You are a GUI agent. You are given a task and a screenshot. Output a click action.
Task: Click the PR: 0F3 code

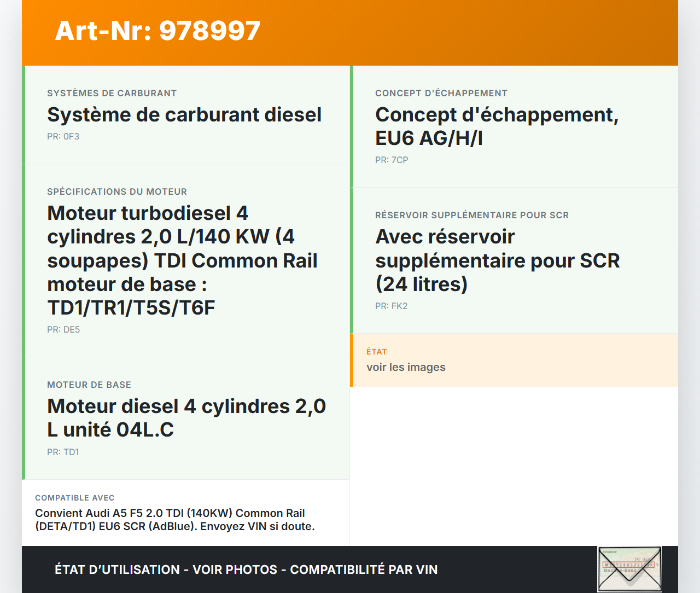[63, 137]
